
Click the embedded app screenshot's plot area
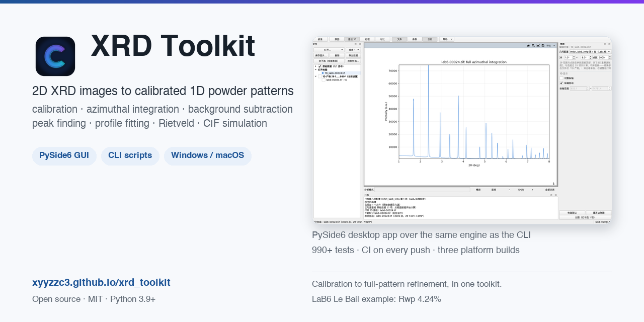pyautogui.click(x=473, y=111)
